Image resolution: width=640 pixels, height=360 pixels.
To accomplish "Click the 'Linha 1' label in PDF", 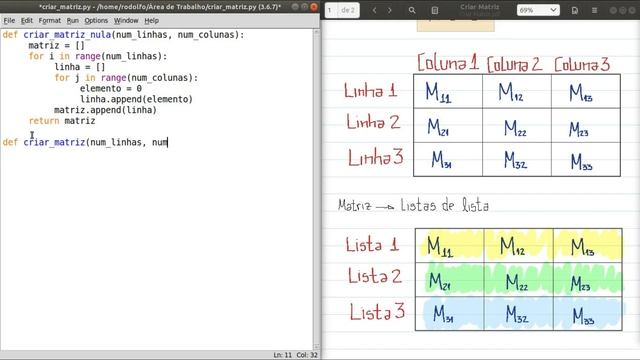I will coord(371,90).
